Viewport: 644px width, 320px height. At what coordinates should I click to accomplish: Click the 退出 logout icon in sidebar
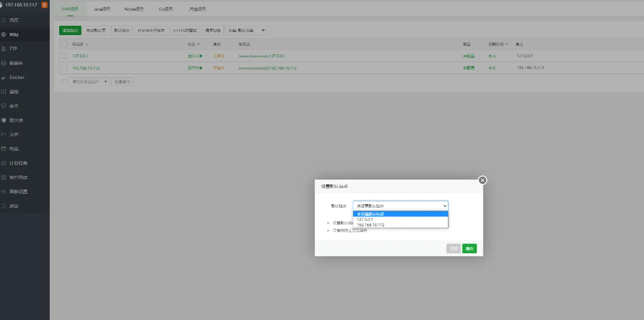point(4,206)
